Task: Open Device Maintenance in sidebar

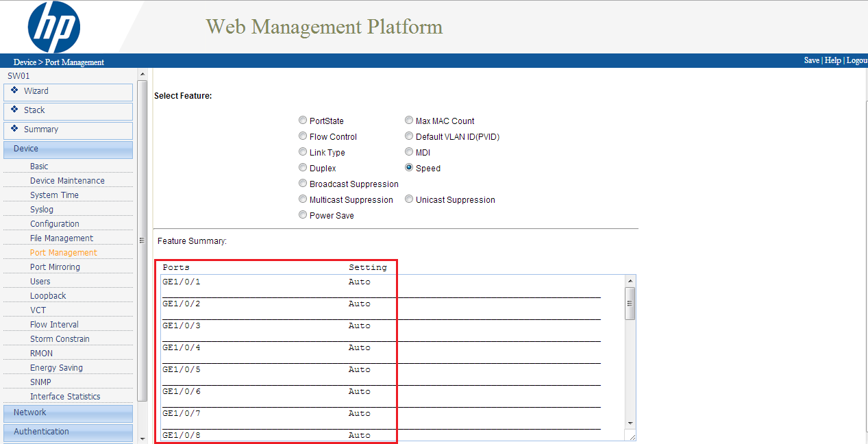Action: pyautogui.click(x=67, y=181)
